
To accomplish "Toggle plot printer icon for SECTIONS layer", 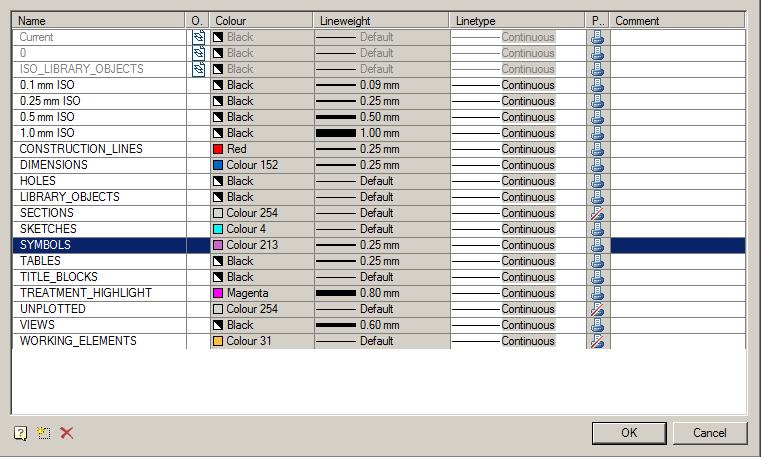I will tap(597, 213).
